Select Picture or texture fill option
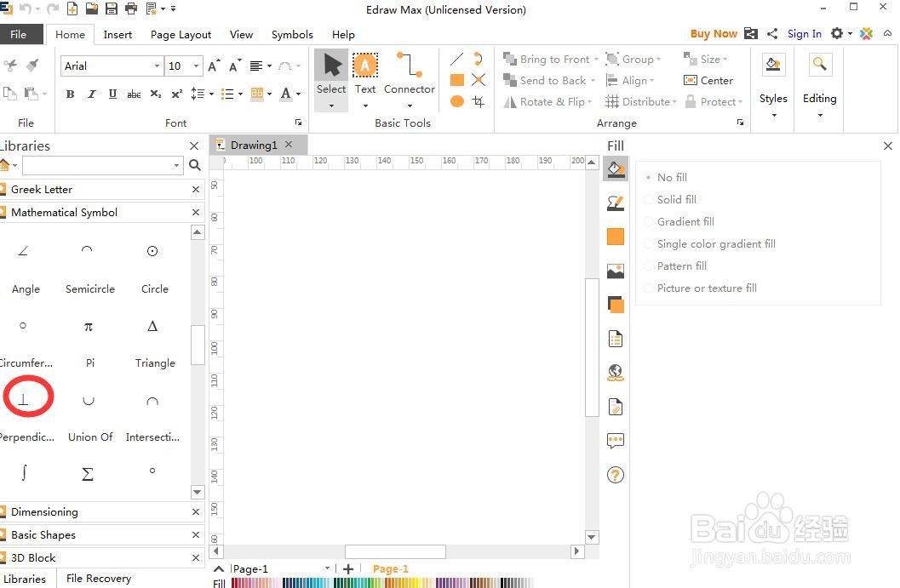This screenshot has height=588, width=900. click(701, 288)
